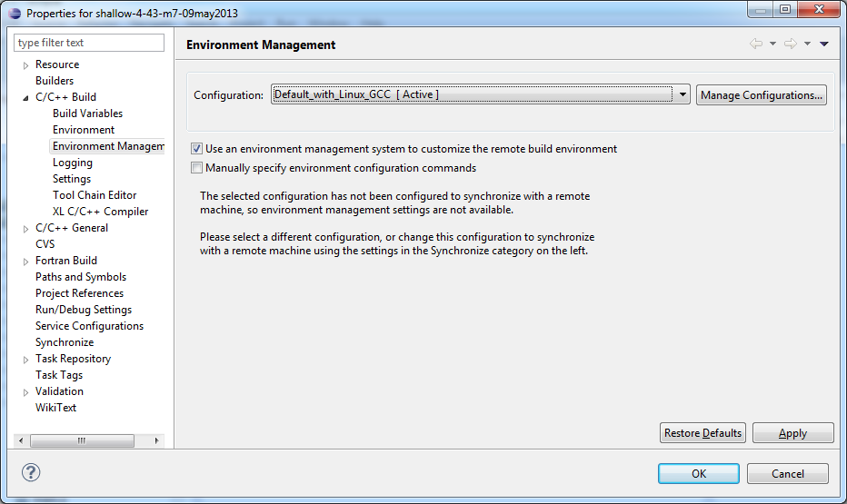This screenshot has height=504, width=847.
Task: Click the sidebar scroll right arrow
Action: [x=156, y=440]
